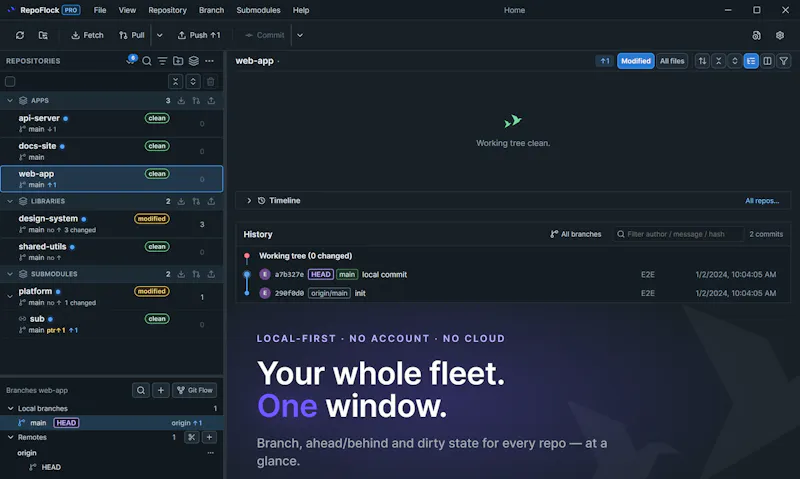Open the repositories sort/filter lines icon
This screenshot has height=479, width=800.
[162, 61]
